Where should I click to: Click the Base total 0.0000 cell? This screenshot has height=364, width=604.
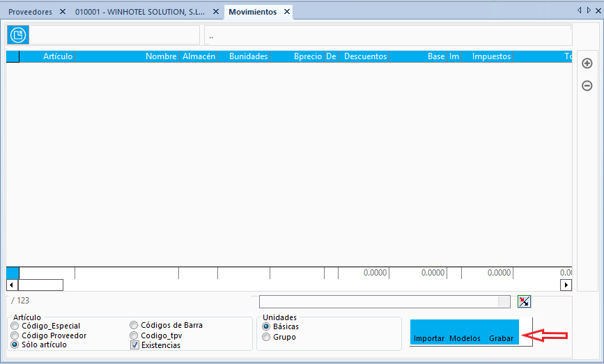point(418,273)
